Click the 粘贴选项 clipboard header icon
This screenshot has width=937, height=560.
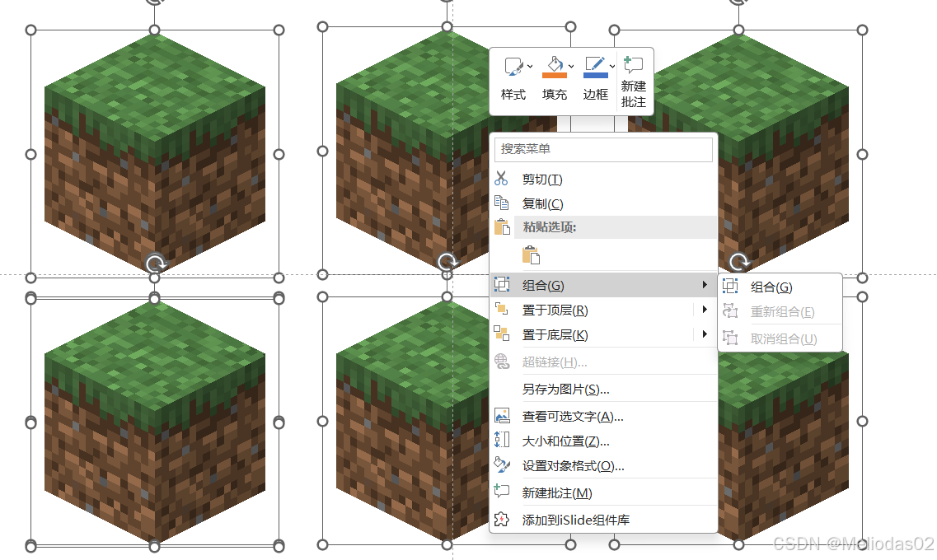pos(501,226)
